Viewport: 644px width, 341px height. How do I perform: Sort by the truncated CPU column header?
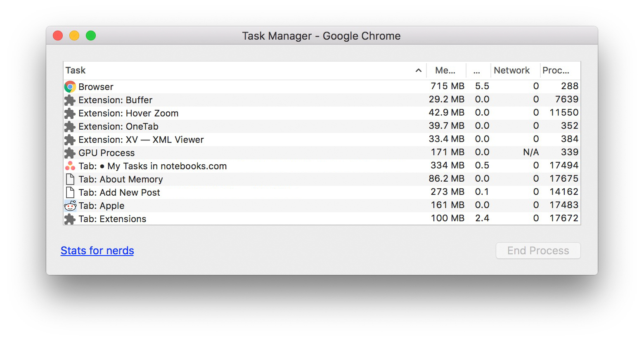pyautogui.click(x=478, y=71)
